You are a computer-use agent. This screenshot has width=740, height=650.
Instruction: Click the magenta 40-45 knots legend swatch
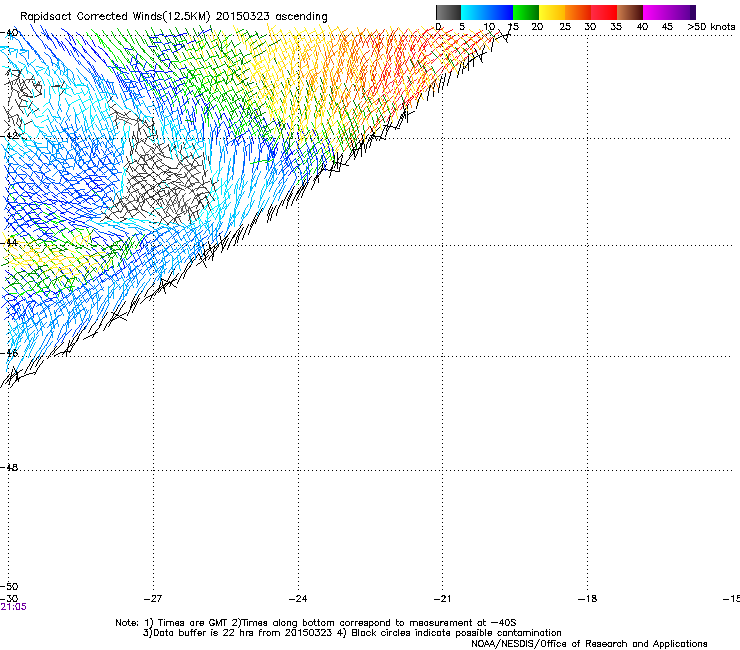click(656, 13)
